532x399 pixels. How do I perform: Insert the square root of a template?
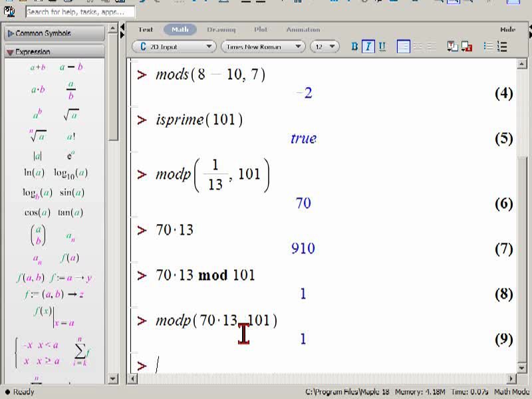tap(71, 115)
